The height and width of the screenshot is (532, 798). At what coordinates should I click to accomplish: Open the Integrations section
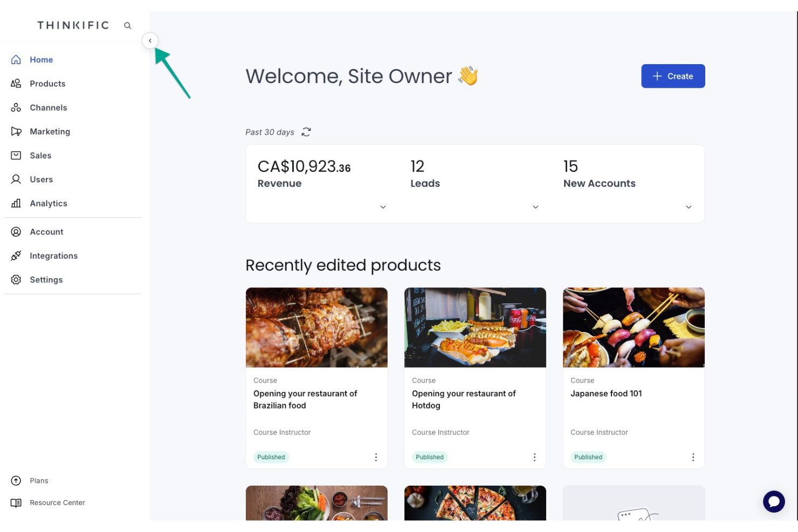pos(54,255)
